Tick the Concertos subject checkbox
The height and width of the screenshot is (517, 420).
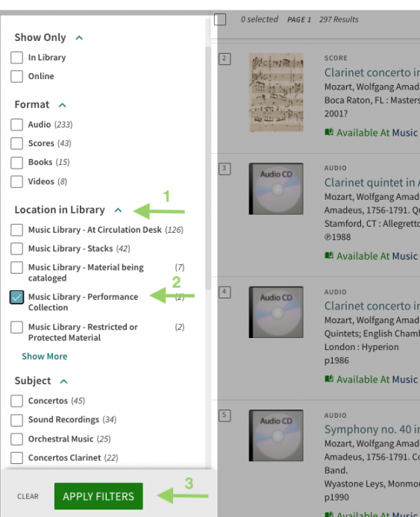(x=17, y=401)
